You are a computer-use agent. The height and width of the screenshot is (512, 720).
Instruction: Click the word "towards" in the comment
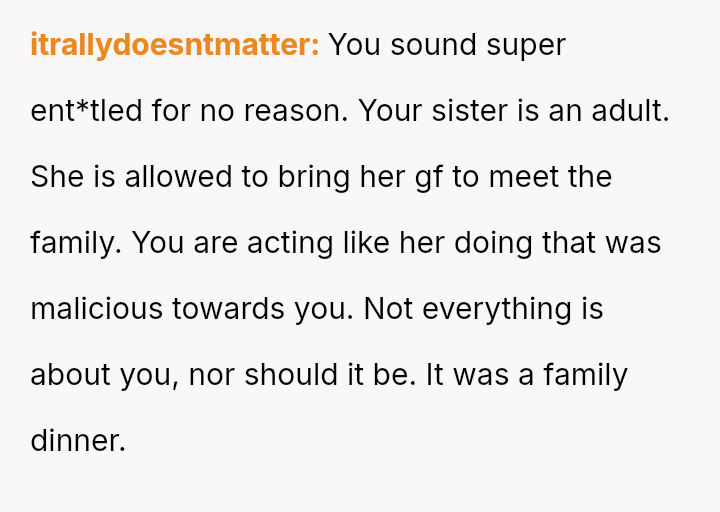click(213, 309)
